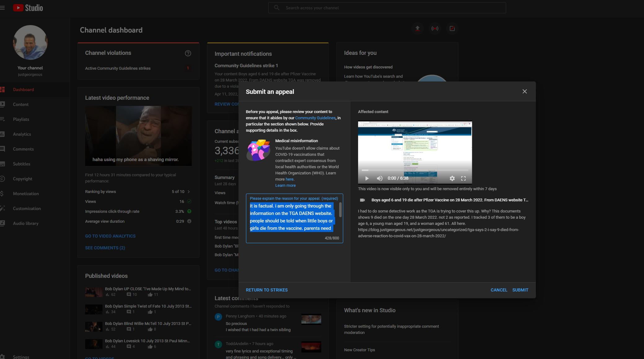
Task: Click the upload video icon
Action: (x=418, y=28)
